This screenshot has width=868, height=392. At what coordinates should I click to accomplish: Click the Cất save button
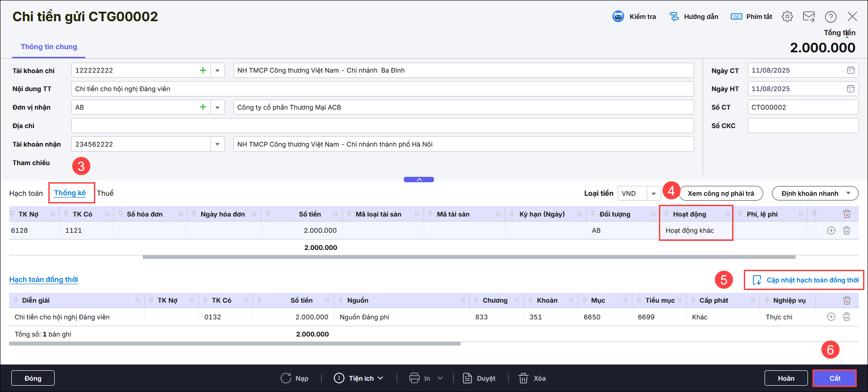pos(834,378)
